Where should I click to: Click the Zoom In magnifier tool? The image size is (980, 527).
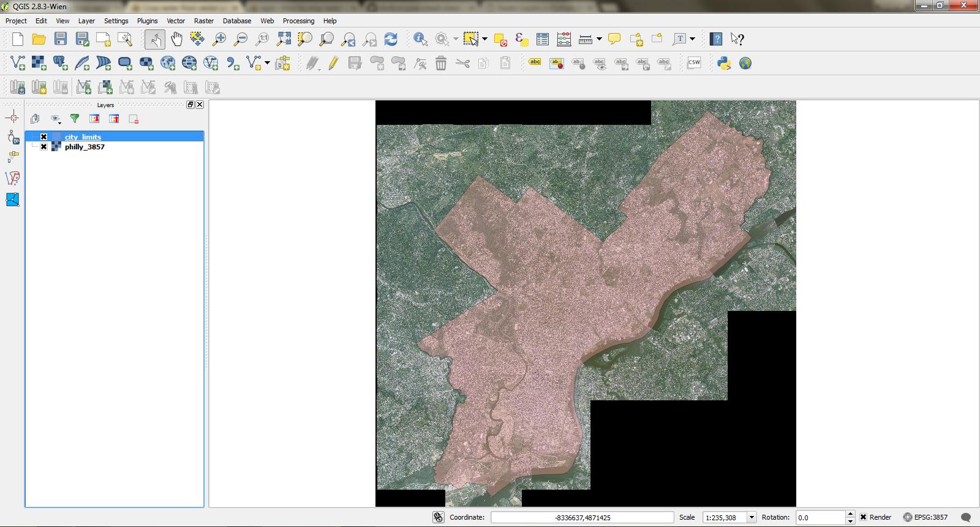(219, 40)
